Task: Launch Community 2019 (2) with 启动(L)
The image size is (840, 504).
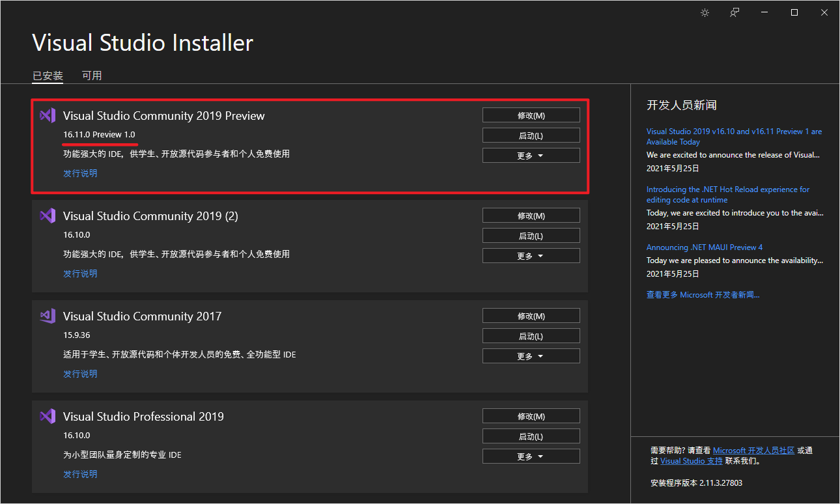Action: pyautogui.click(x=531, y=236)
